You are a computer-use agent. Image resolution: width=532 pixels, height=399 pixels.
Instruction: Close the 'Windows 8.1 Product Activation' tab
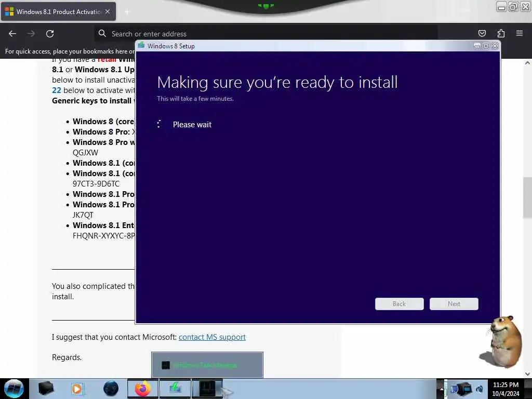(108, 11)
